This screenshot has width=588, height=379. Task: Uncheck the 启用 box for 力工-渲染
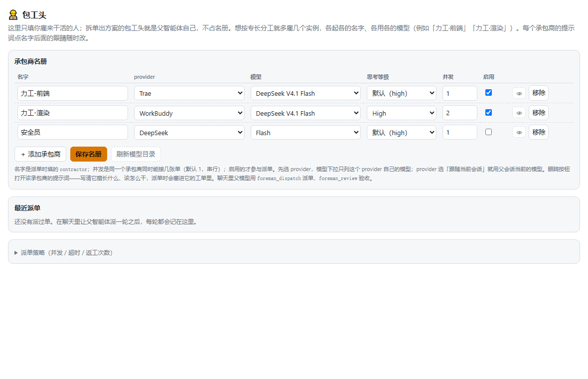point(488,112)
